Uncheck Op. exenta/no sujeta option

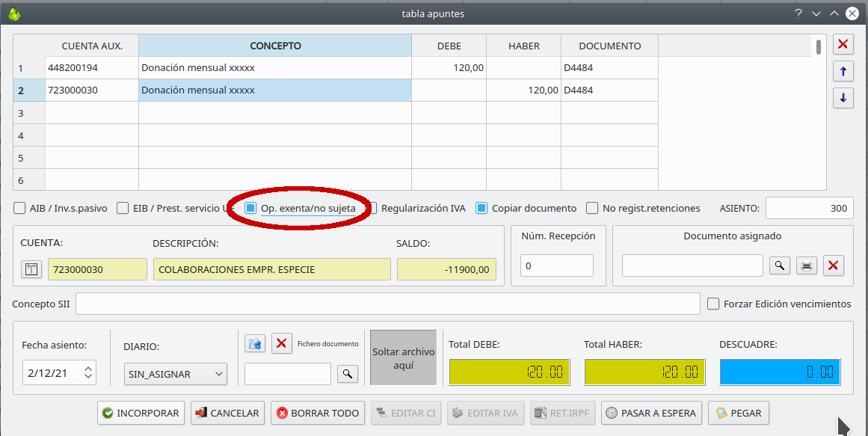coord(250,209)
